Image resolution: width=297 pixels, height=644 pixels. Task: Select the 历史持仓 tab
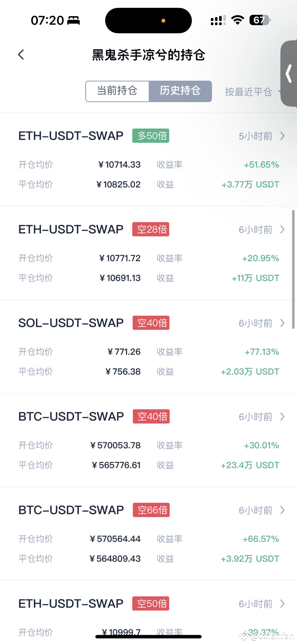click(180, 91)
